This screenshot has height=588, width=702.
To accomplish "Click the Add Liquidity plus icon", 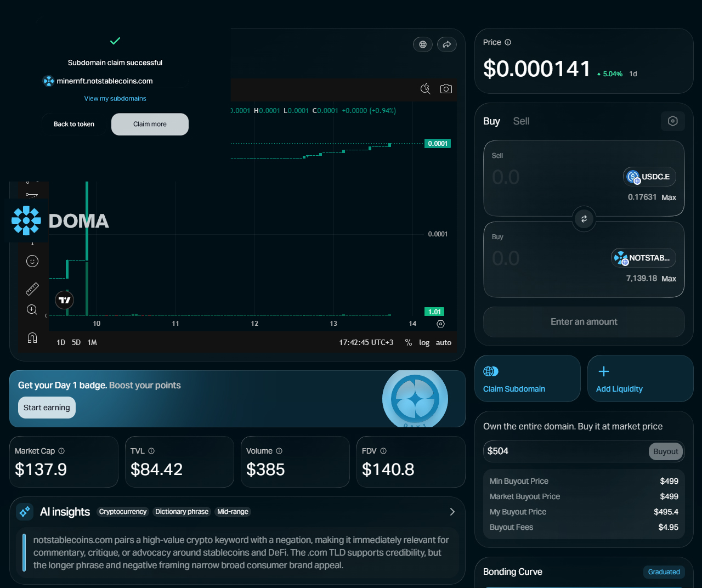I will [x=604, y=371].
